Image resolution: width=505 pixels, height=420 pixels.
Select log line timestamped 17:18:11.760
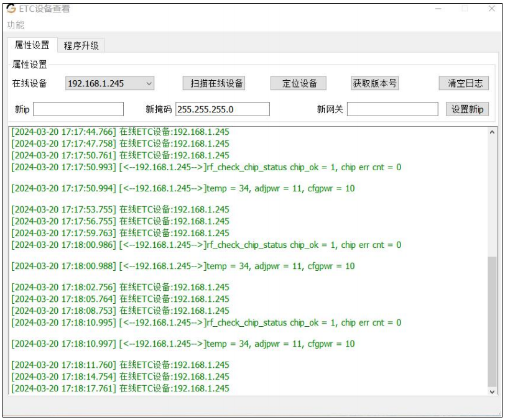[121, 365]
